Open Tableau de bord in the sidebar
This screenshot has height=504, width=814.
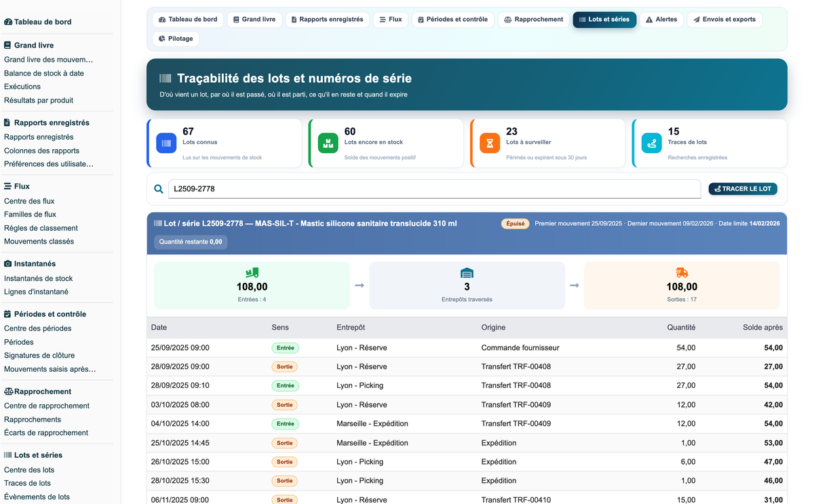[38, 22]
